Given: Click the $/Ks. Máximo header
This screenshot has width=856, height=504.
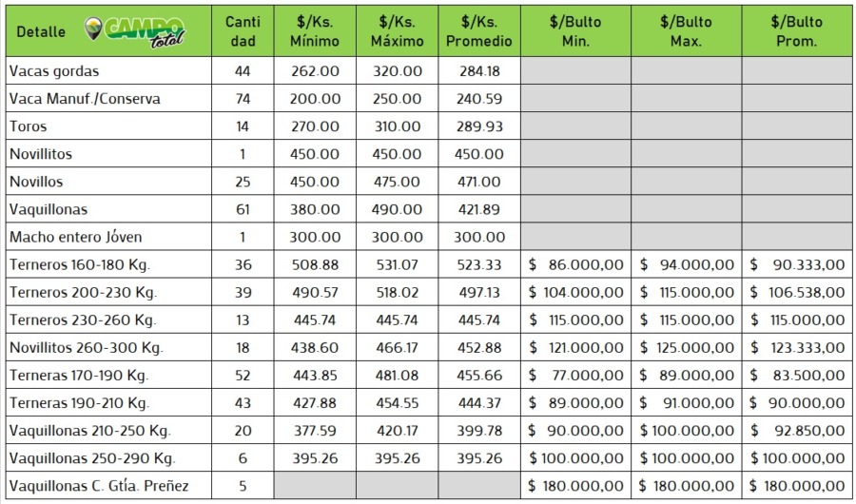Looking at the screenshot, I should [396, 31].
